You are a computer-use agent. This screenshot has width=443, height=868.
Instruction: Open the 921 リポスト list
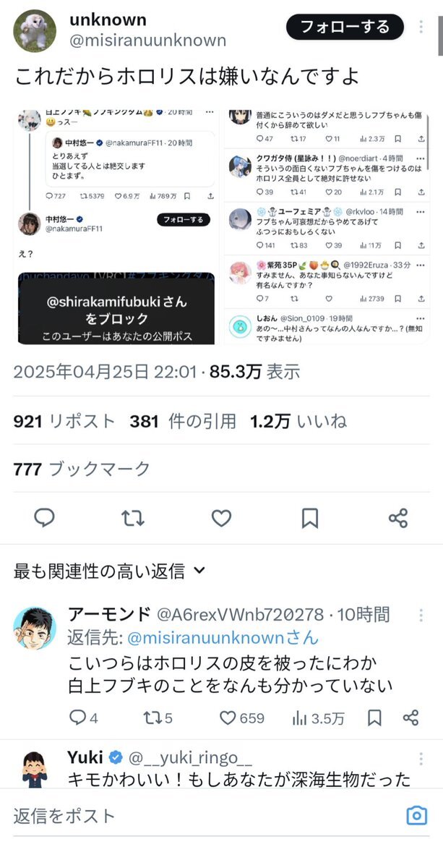coord(64,421)
